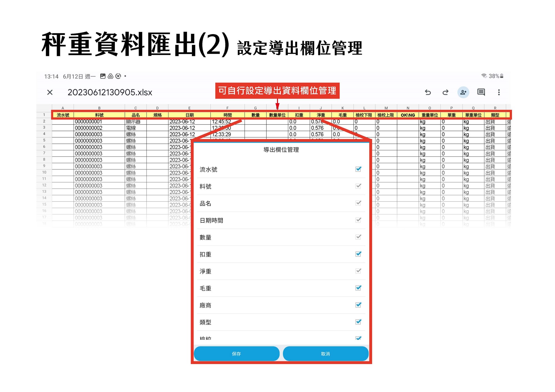
Task: Select the 顯示器 cell
Action: tap(135, 122)
